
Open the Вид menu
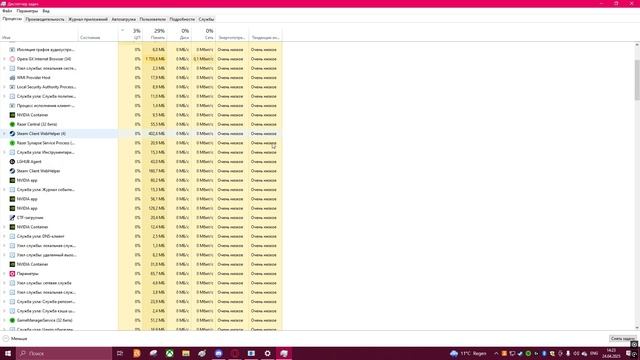(46, 11)
